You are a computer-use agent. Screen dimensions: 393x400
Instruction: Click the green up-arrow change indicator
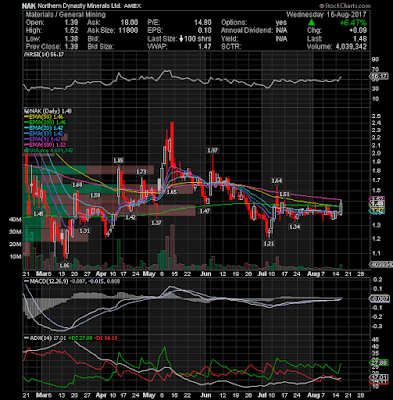click(311, 23)
